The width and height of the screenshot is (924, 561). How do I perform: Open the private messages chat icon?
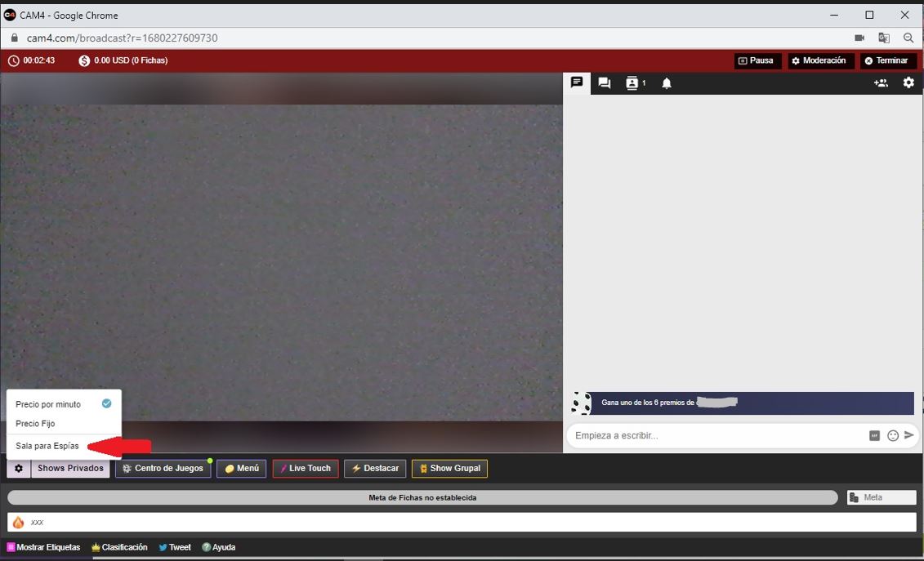(605, 82)
